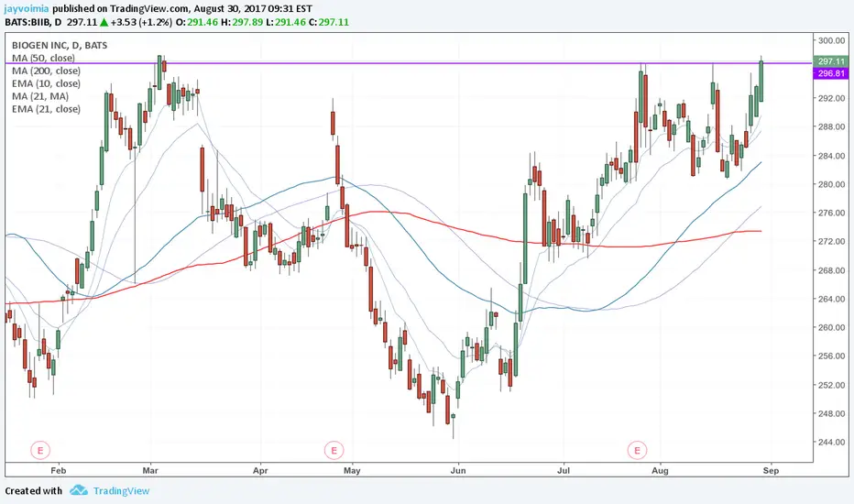
Task: Click the 288.00 price axis label
Action: (x=831, y=127)
